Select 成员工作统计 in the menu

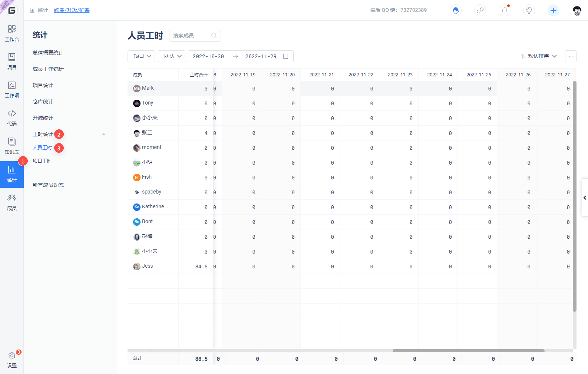coord(48,69)
